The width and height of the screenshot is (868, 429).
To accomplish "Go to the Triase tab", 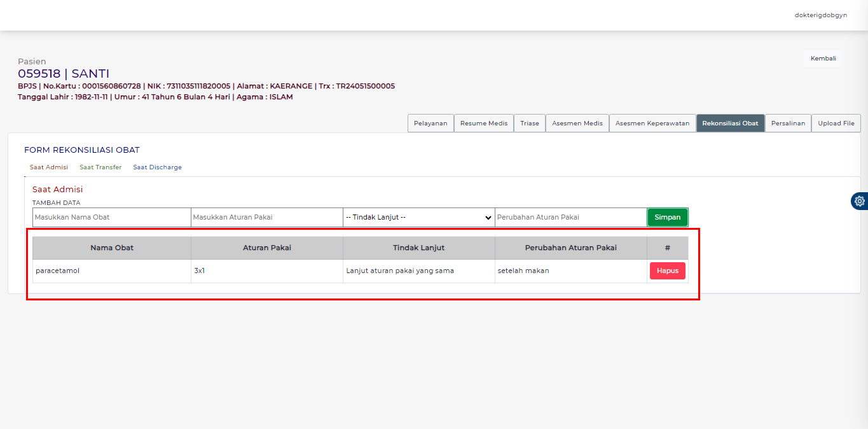I will (x=529, y=123).
